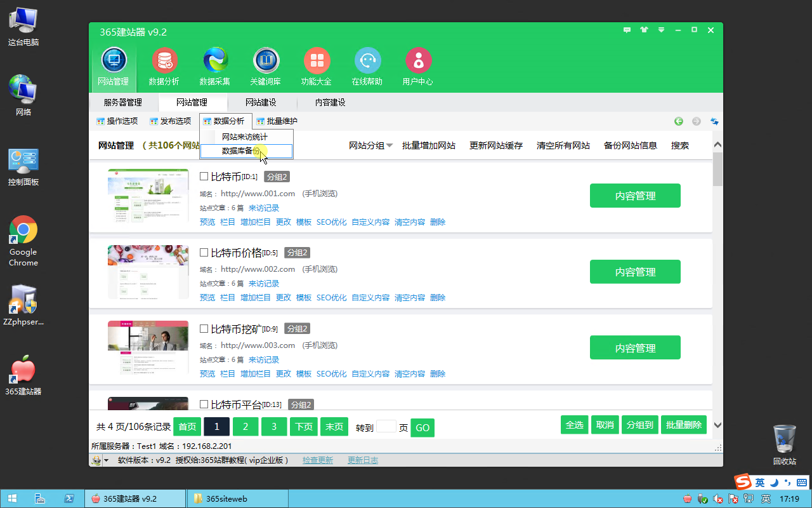Click 批量增加网站 link
Screen dimensions: 812x508
429,145
